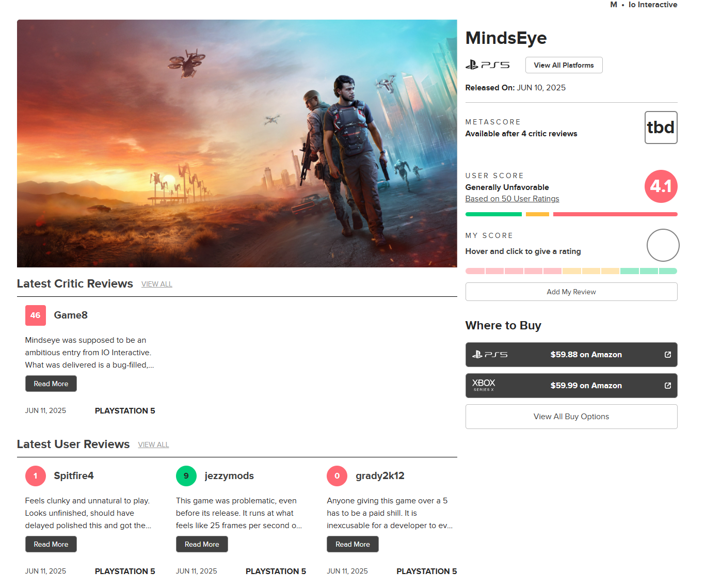Click the 4.1 user score circle
The height and width of the screenshot is (588, 721).
(661, 186)
